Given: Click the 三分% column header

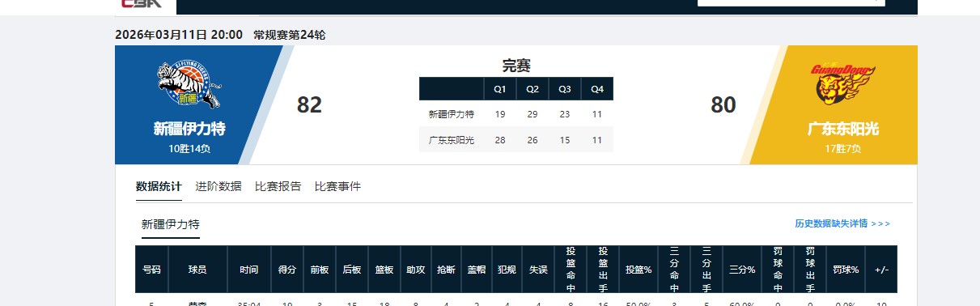Looking at the screenshot, I should coord(742,270).
